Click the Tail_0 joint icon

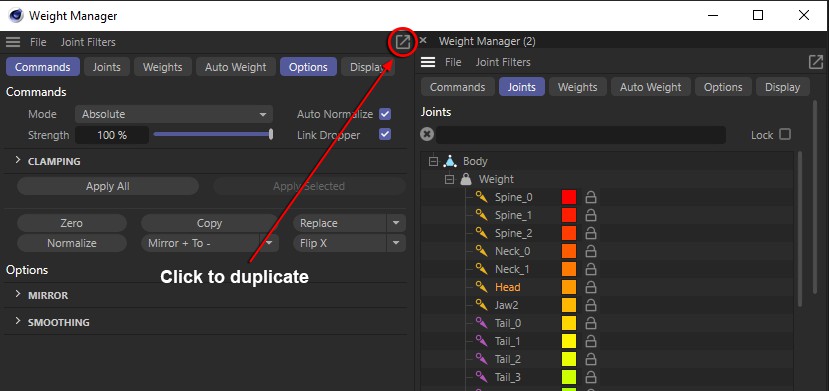click(x=481, y=323)
